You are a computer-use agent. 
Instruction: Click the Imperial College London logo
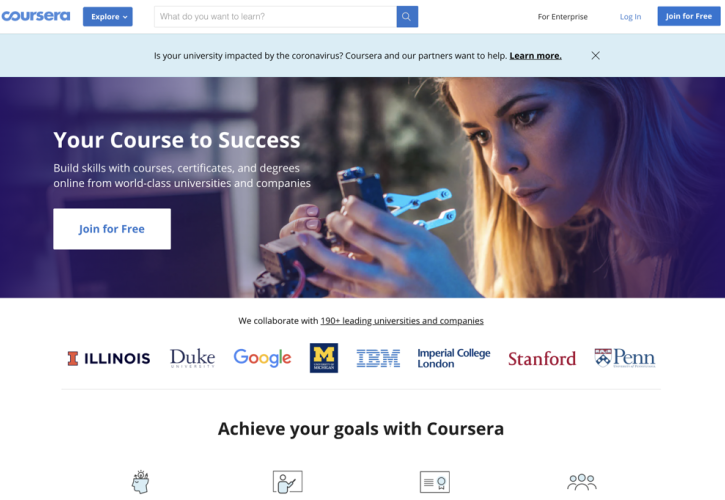point(454,358)
